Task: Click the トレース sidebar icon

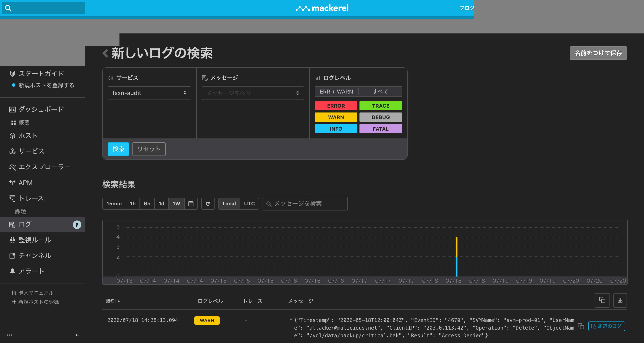Action: (x=12, y=198)
